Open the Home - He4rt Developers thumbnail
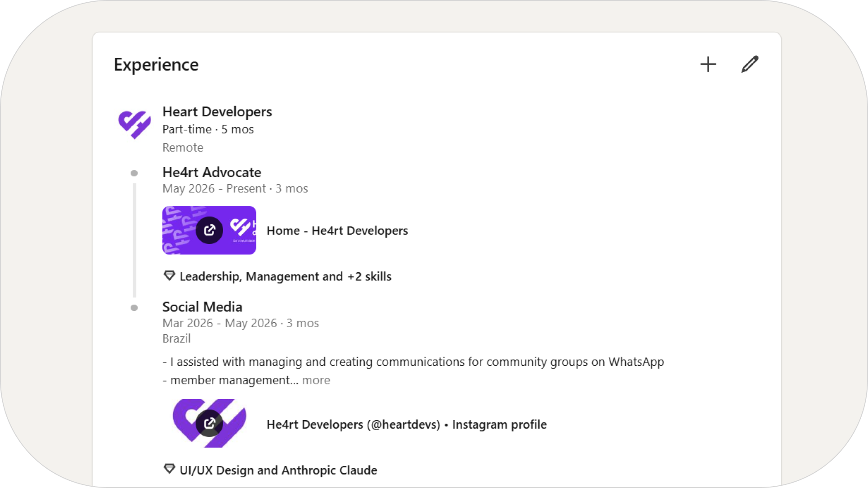Image resolution: width=868 pixels, height=488 pixels. [x=209, y=230]
